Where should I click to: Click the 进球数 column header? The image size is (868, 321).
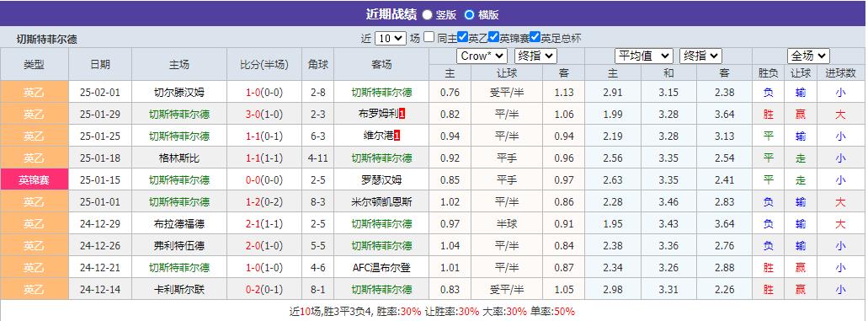(840, 72)
